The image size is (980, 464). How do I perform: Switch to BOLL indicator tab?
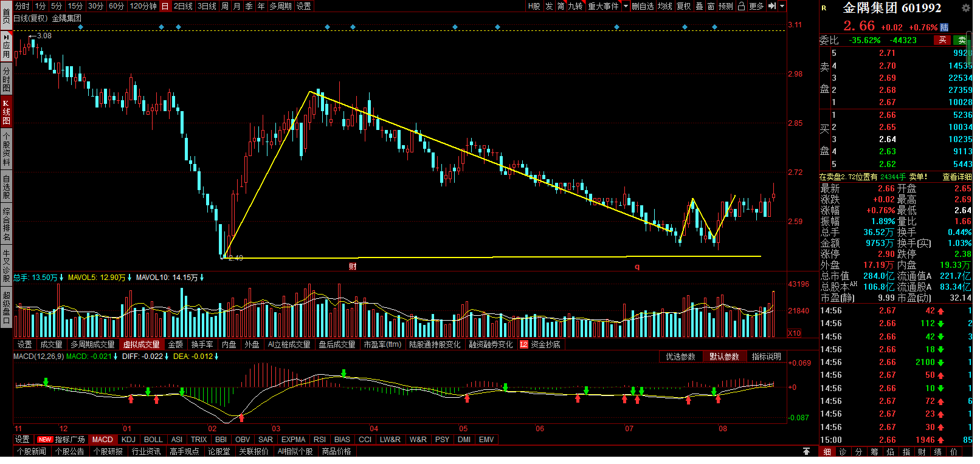tap(153, 439)
